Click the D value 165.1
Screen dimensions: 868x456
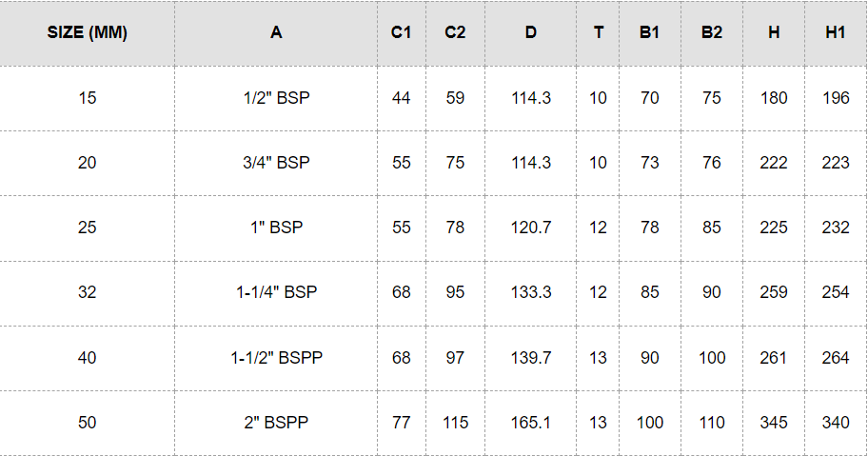[531, 423]
